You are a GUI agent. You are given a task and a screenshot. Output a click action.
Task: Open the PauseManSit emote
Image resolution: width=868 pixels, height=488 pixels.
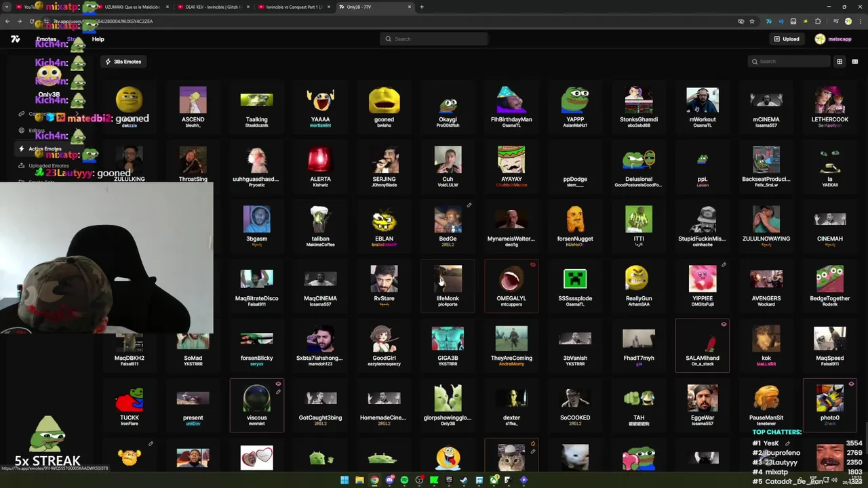(x=766, y=405)
